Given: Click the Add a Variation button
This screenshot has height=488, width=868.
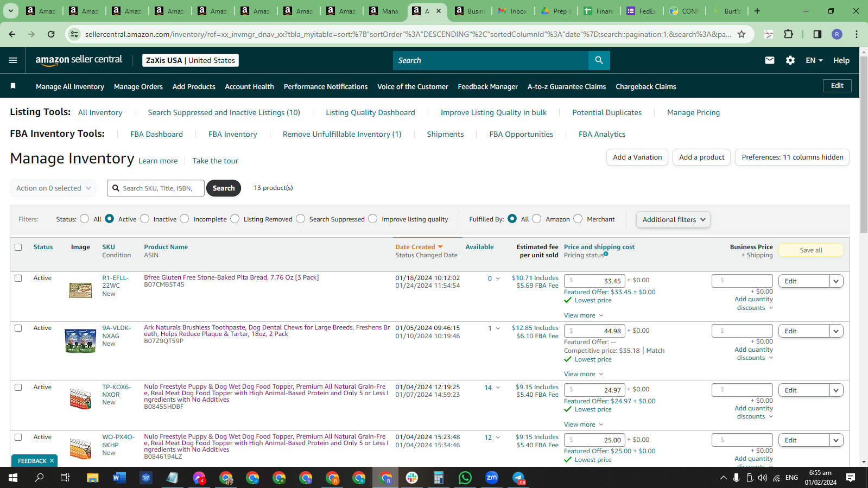Looking at the screenshot, I should 637,157.
